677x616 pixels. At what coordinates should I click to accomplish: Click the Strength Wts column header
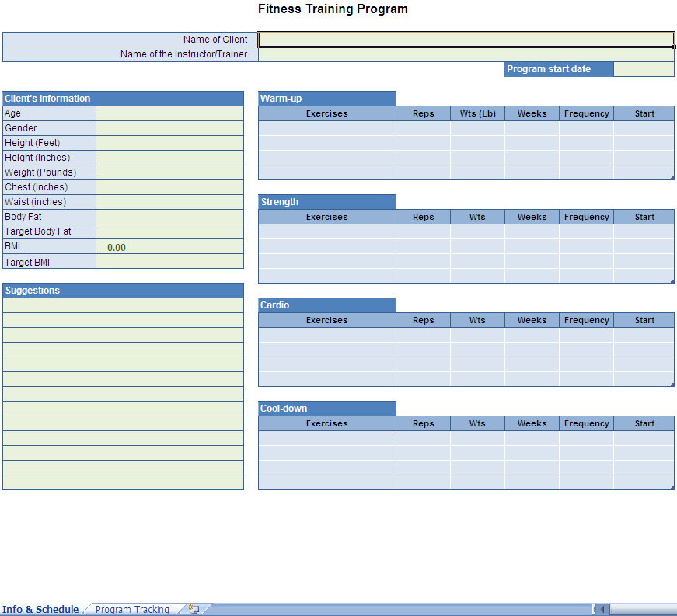click(477, 217)
